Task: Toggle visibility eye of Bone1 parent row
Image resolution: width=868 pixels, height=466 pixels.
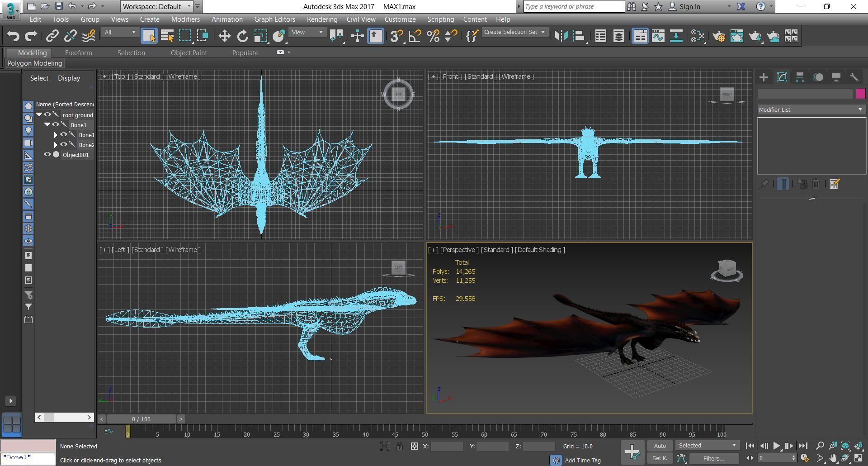Action: tap(55, 125)
